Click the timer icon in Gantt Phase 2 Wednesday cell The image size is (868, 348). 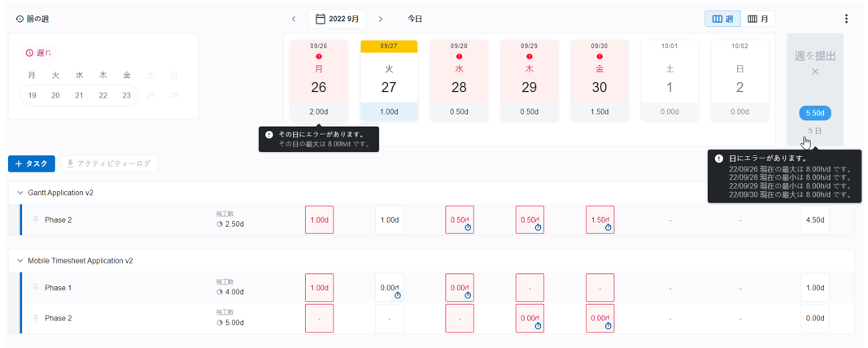(x=468, y=228)
